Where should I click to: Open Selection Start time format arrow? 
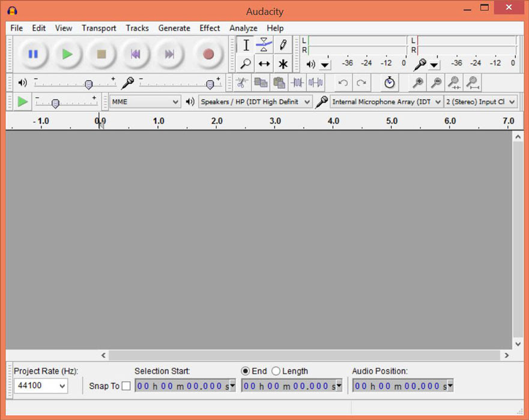[x=232, y=385]
